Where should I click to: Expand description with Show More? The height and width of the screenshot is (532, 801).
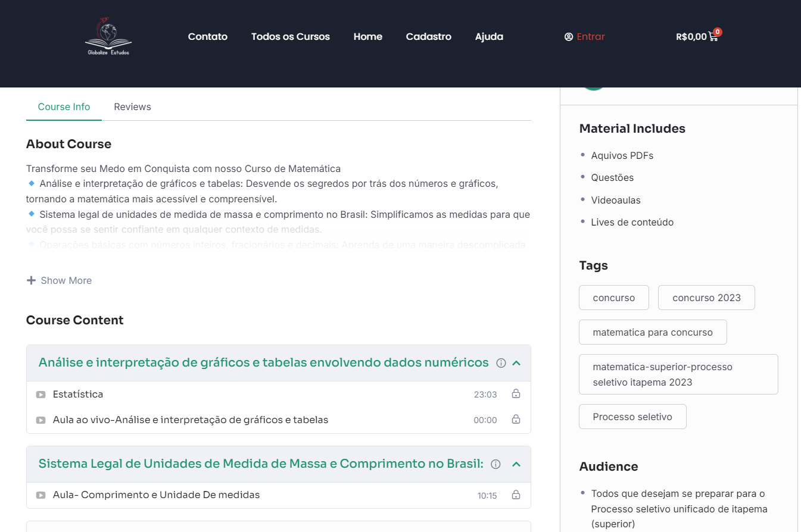tap(59, 280)
